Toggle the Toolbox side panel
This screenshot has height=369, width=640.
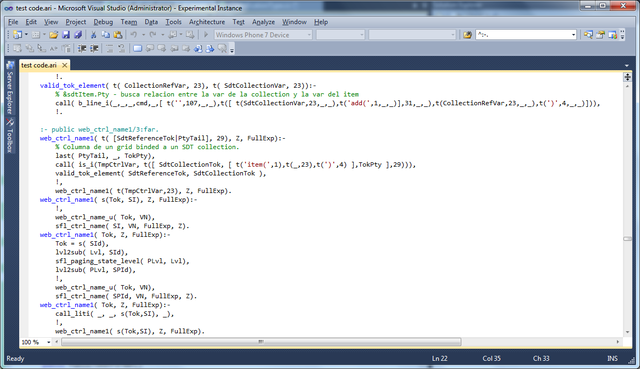(x=10, y=135)
